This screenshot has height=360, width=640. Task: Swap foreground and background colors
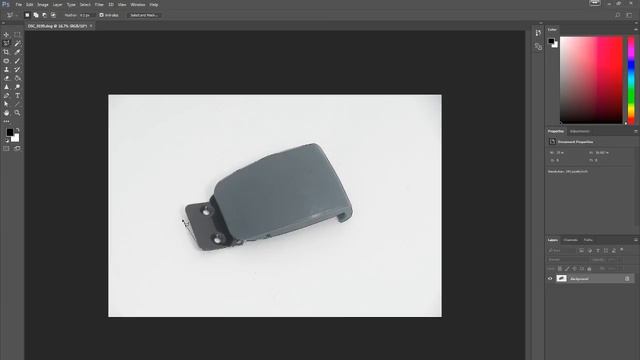pyautogui.click(x=18, y=130)
